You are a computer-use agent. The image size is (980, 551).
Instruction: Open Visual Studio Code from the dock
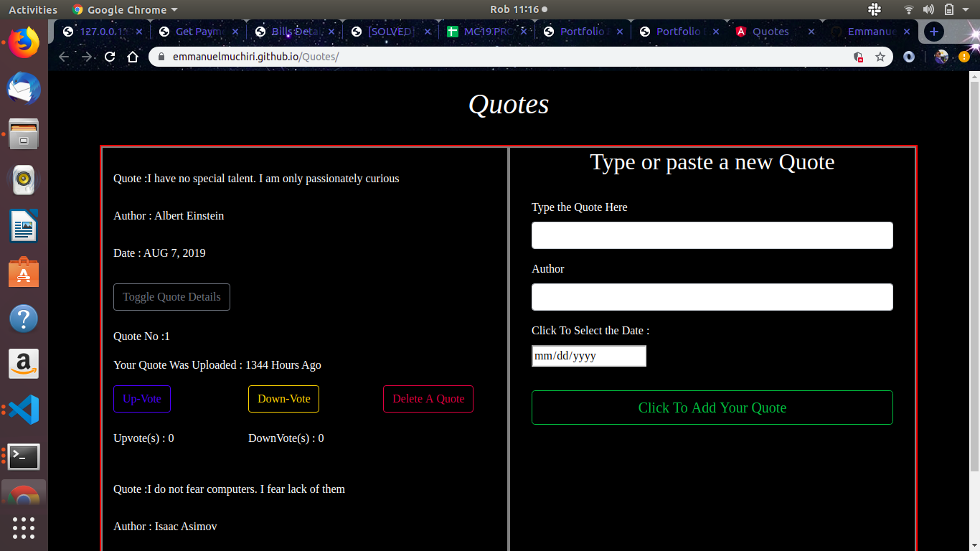[24, 410]
